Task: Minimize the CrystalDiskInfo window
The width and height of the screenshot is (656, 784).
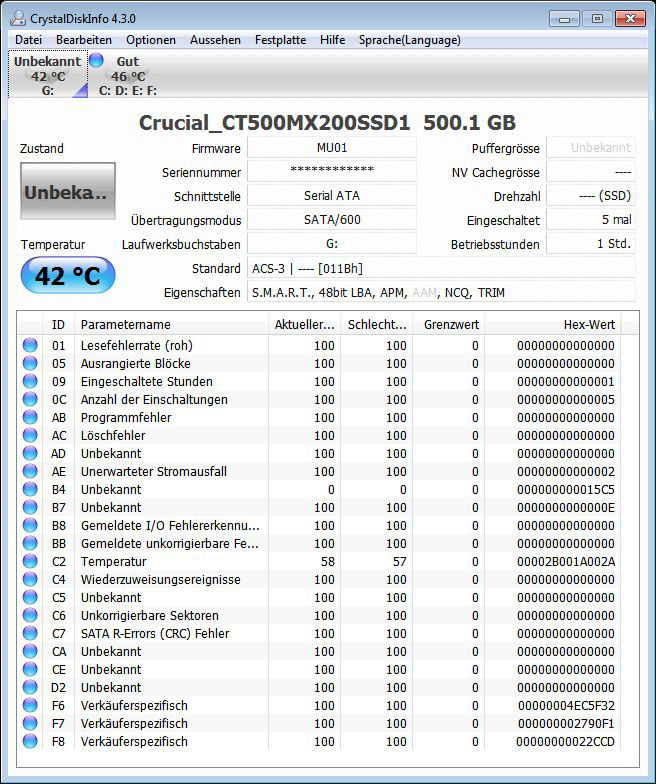Action: 564,19
